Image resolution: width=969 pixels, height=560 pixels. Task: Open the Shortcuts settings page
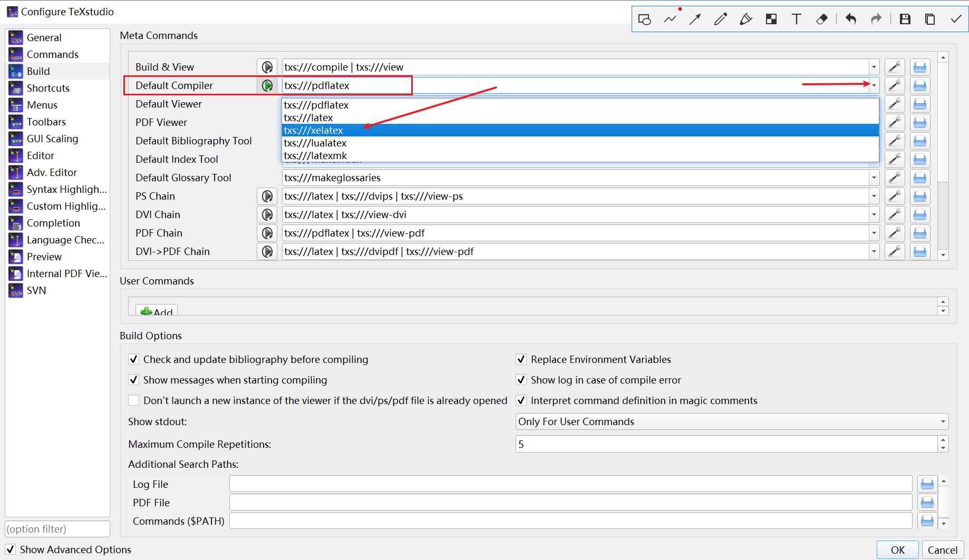tap(58, 88)
